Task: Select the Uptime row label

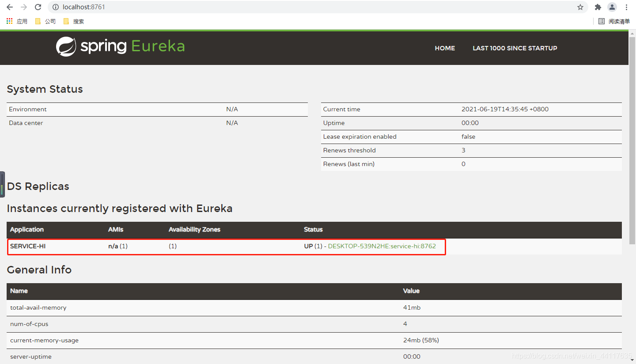Action: (334, 123)
